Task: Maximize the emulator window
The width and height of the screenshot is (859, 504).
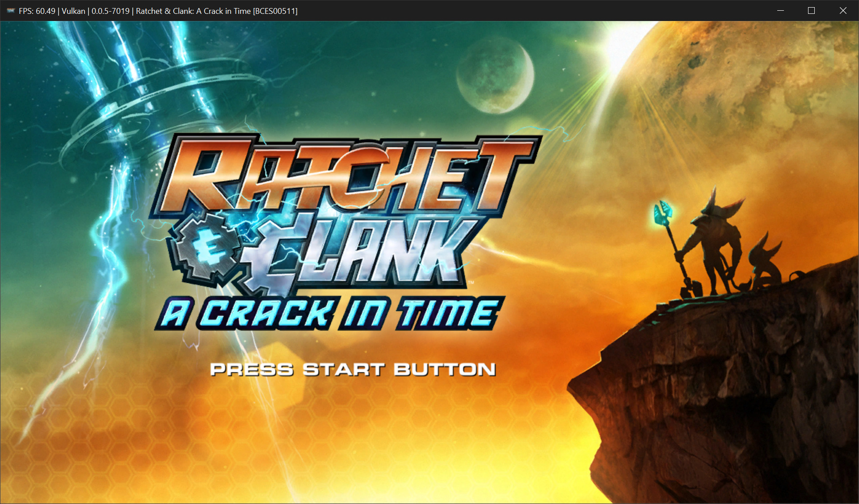Action: [x=811, y=11]
